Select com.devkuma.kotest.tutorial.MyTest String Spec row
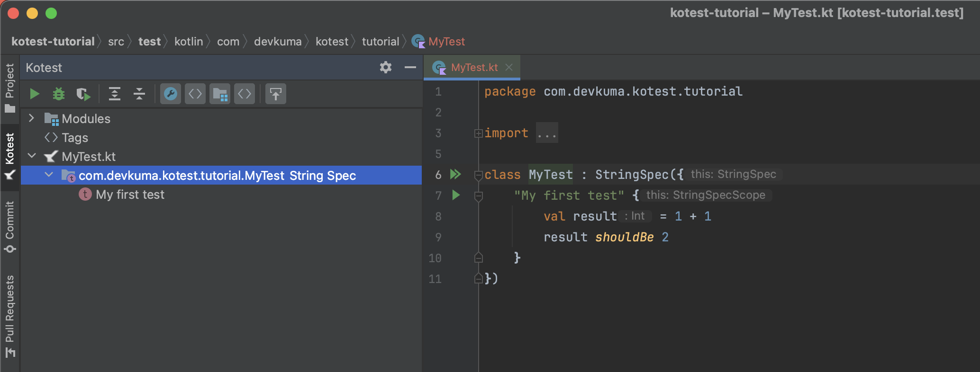980x372 pixels. click(x=221, y=175)
